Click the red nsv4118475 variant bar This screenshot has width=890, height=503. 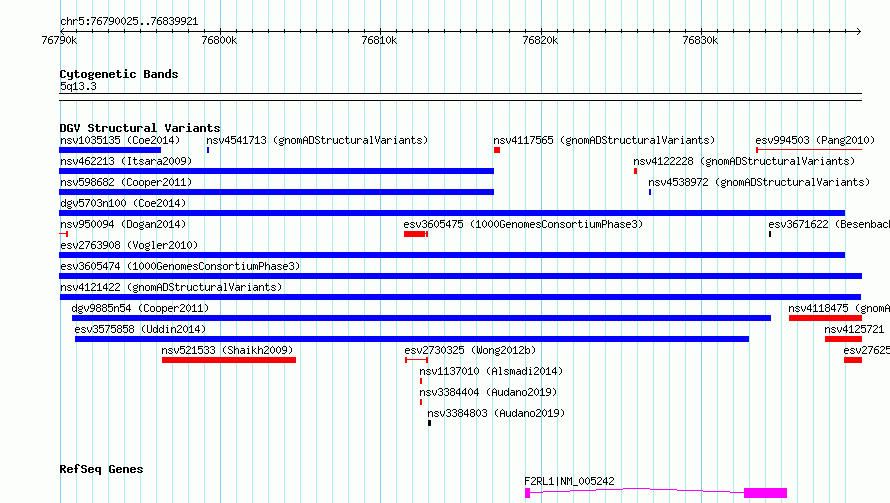(x=825, y=318)
